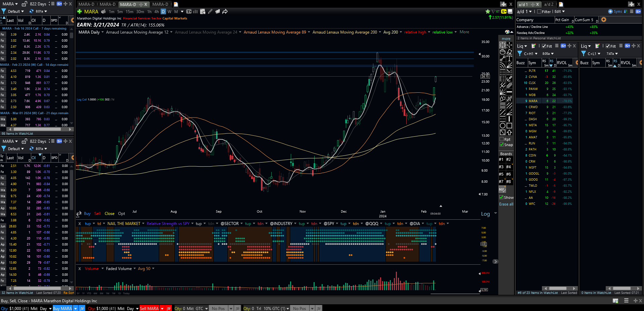The height and width of the screenshot is (311, 644).
Task: Click the pencil edit icon in chart toolbar
Action: [210, 11]
